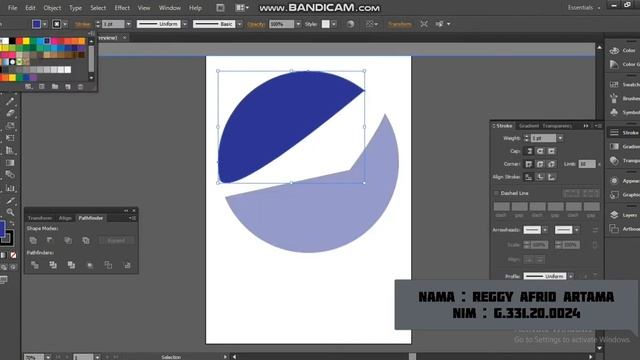Click the Intersect shape mode icon
This screenshot has width=640, height=360.
68,240
